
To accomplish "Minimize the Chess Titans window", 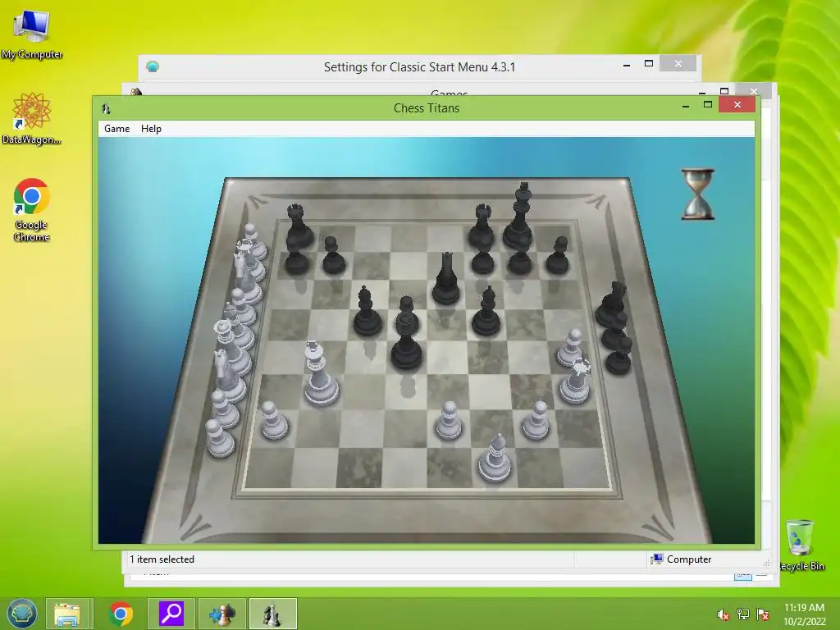I will point(686,106).
